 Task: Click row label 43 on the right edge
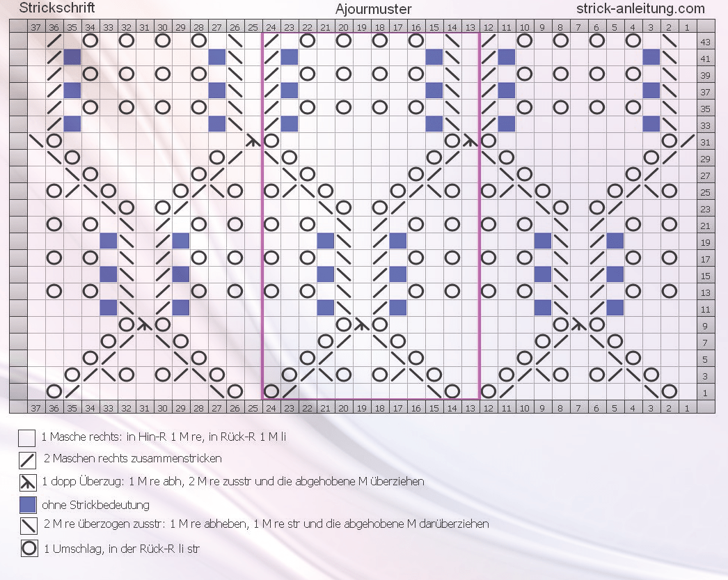(705, 42)
